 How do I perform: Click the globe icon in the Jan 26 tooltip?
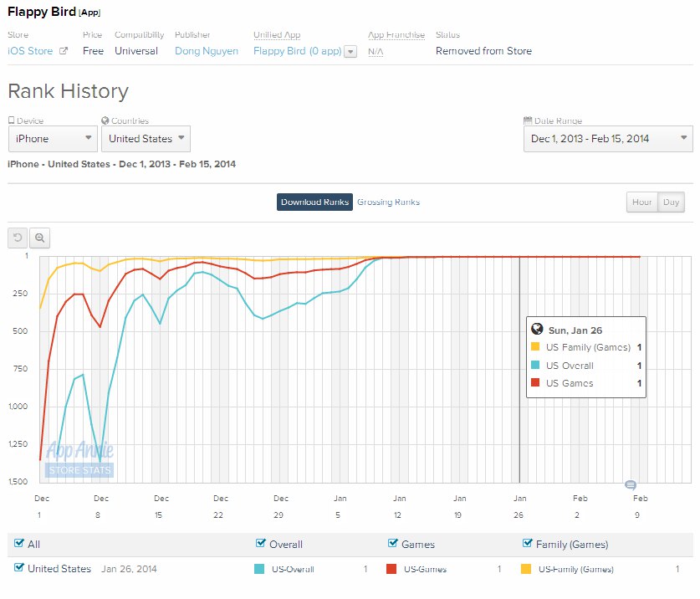537,330
